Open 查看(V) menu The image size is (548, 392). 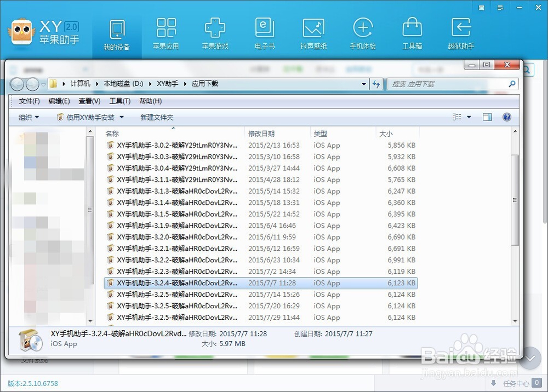(x=89, y=101)
